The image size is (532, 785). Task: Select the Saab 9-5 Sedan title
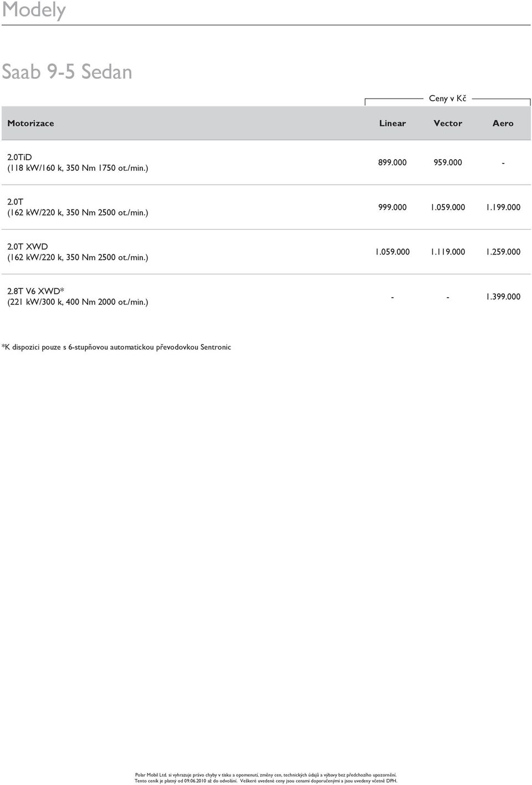pyautogui.click(x=67, y=72)
